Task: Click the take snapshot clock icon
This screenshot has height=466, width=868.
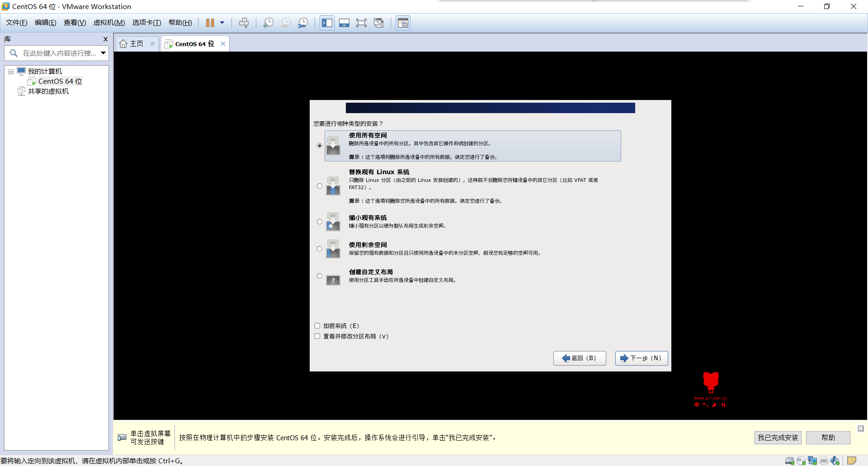Action: (268, 23)
